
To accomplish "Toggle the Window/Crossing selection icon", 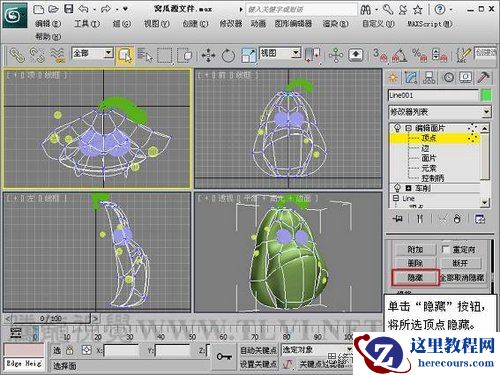I will tap(185, 55).
